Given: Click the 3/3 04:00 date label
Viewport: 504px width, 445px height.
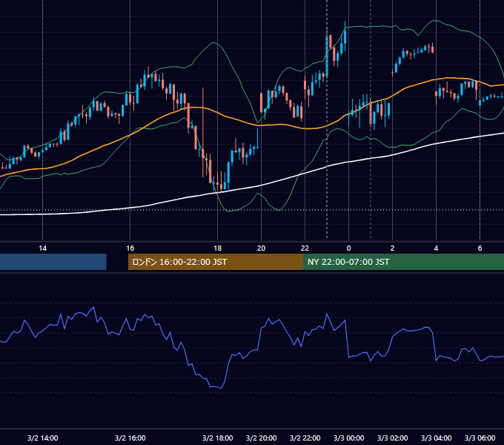Looking at the screenshot, I should pyautogui.click(x=436, y=438).
